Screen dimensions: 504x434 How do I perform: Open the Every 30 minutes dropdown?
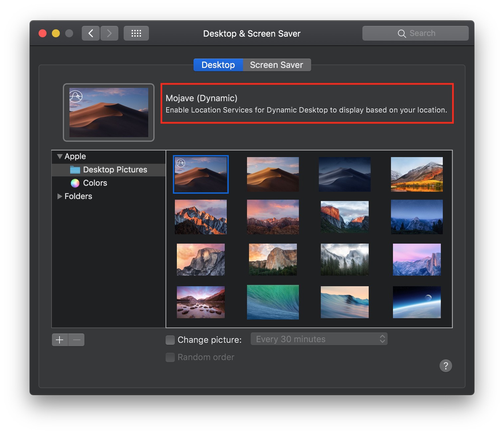pos(319,339)
